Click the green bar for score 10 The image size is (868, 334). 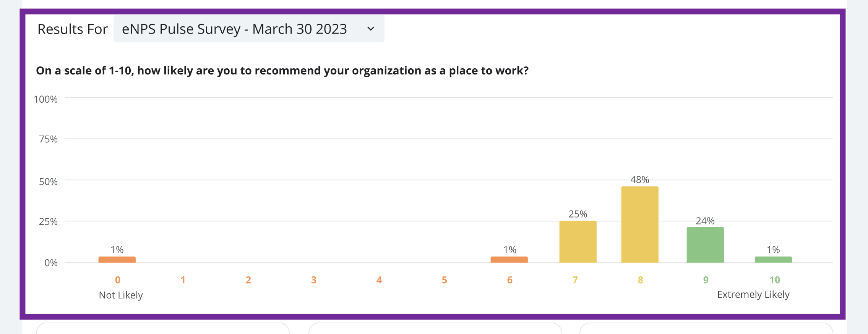(x=773, y=260)
